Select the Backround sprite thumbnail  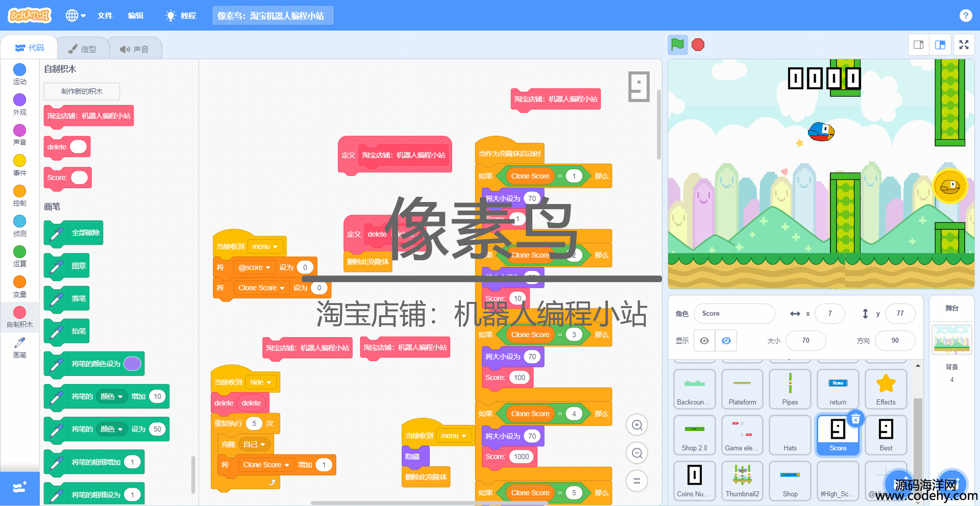[x=694, y=389]
